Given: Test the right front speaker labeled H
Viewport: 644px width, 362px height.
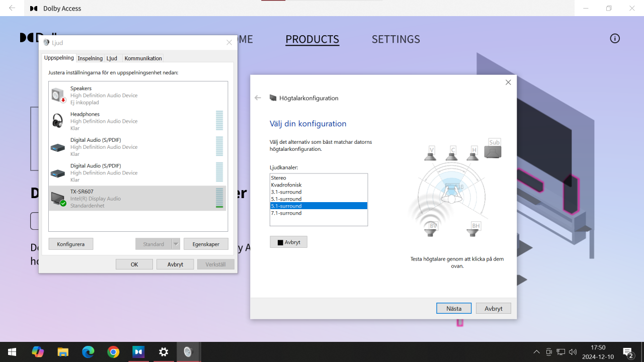Looking at the screenshot, I should point(472,153).
